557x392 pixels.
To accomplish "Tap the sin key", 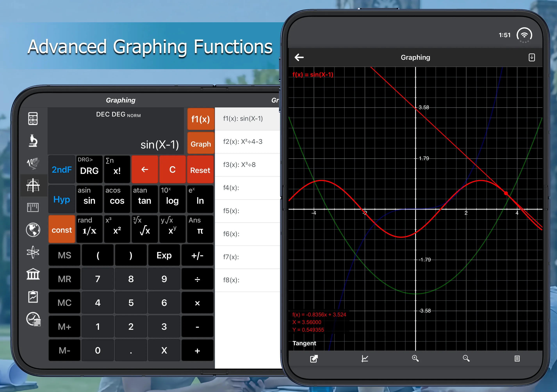I will (x=89, y=199).
